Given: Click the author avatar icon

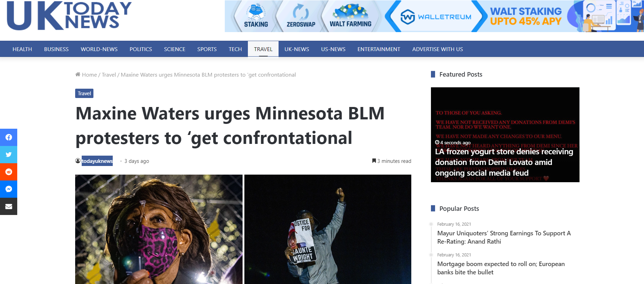Looking at the screenshot, I should coord(78,161).
